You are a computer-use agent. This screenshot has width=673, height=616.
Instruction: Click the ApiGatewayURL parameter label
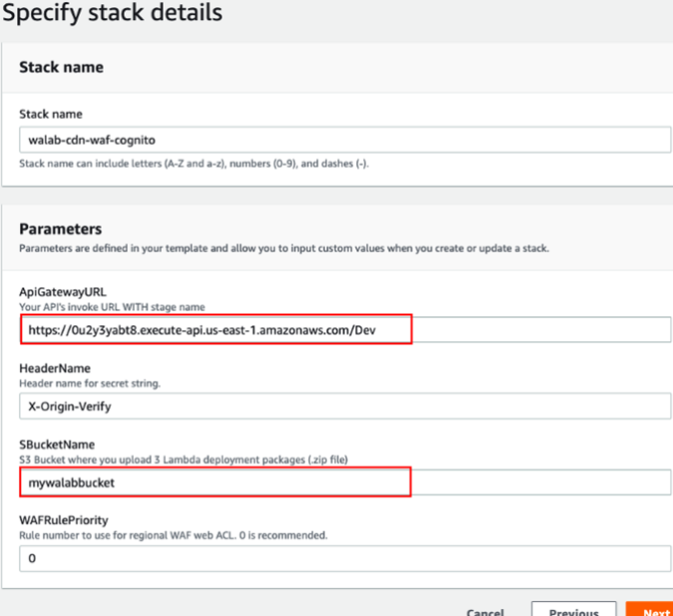coord(63,292)
